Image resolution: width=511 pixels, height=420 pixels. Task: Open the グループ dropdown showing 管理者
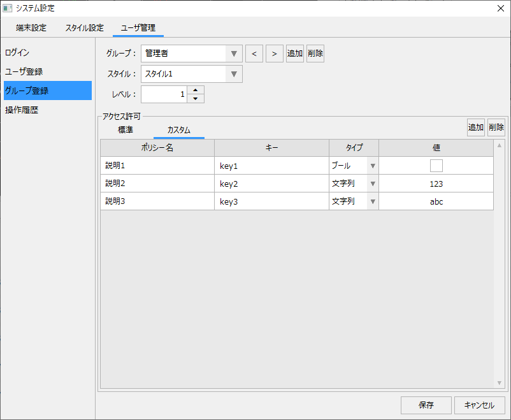234,54
